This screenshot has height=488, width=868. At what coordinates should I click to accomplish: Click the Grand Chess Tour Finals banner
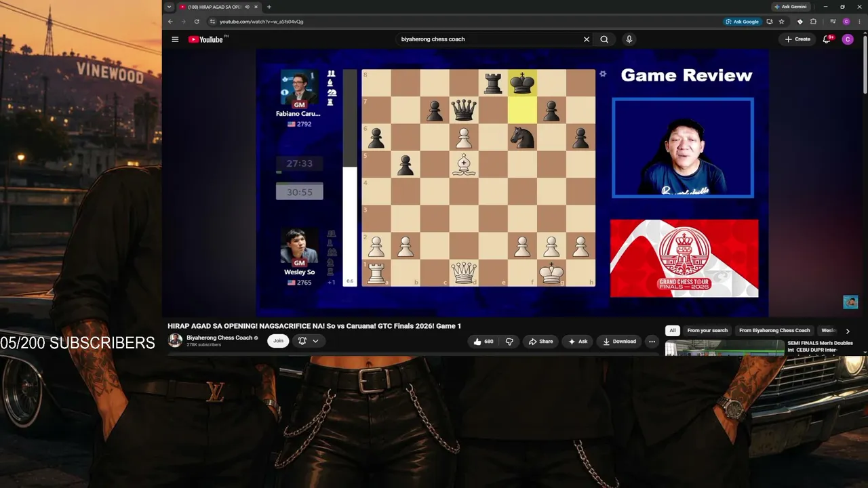point(684,258)
